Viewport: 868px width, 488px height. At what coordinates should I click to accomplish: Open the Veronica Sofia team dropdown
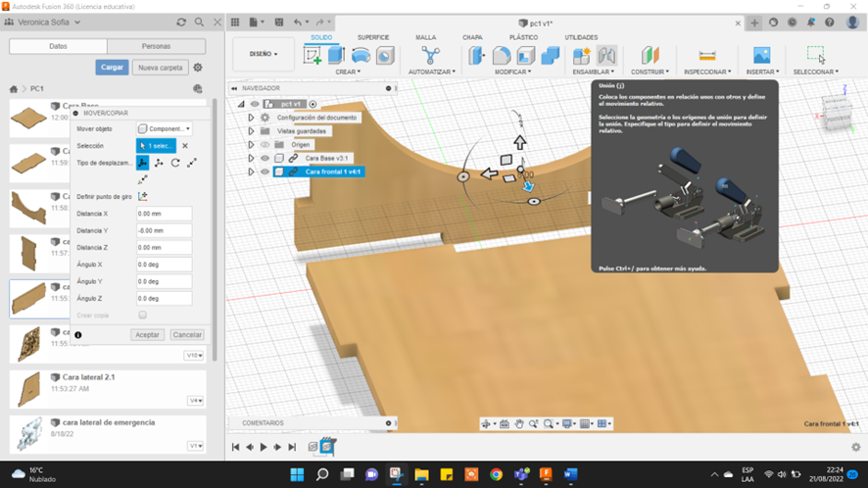[49, 23]
